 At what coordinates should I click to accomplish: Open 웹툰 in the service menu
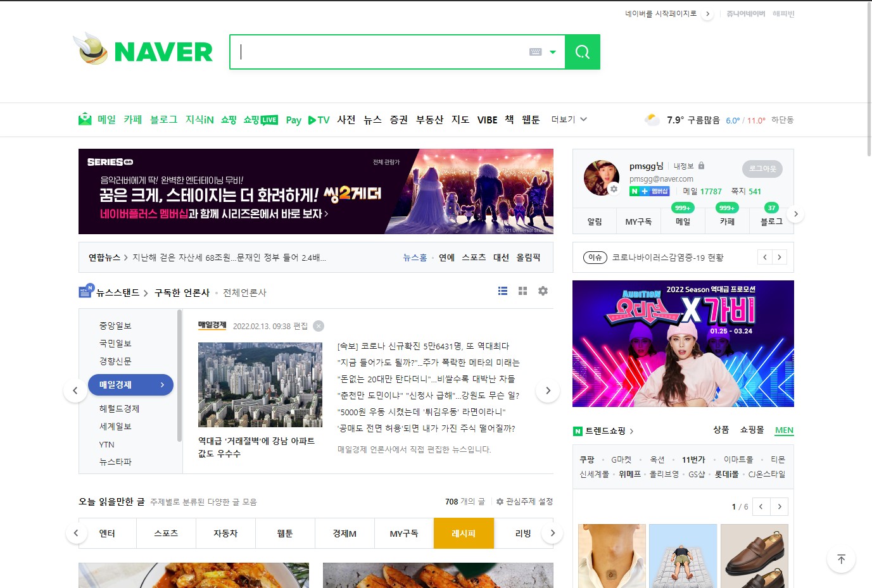click(x=531, y=120)
